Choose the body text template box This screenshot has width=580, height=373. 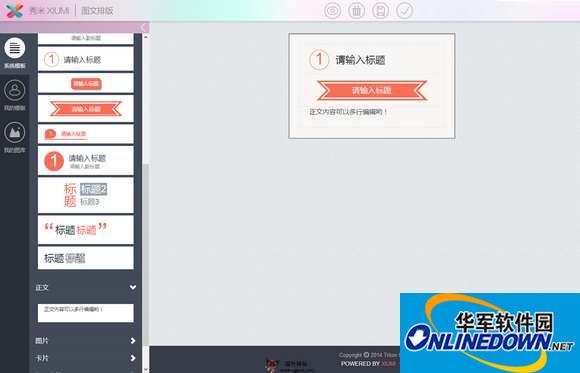coord(85,313)
